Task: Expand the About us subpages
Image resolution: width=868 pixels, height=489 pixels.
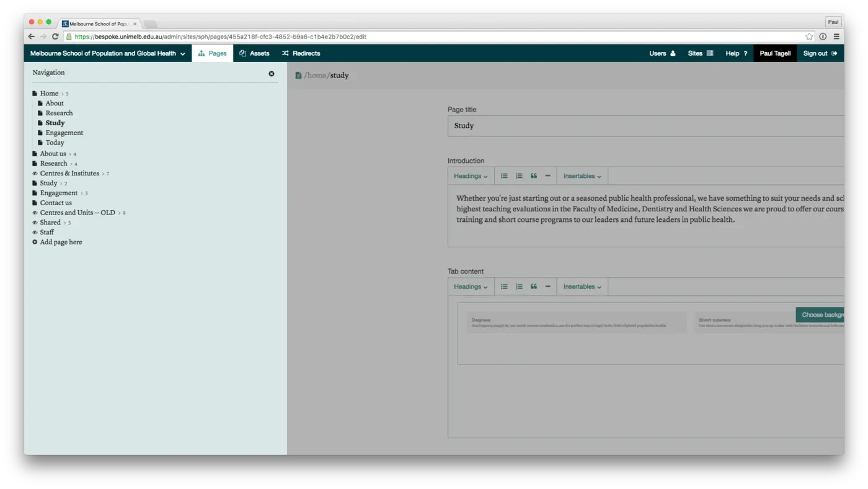Action: pyautogui.click(x=72, y=154)
